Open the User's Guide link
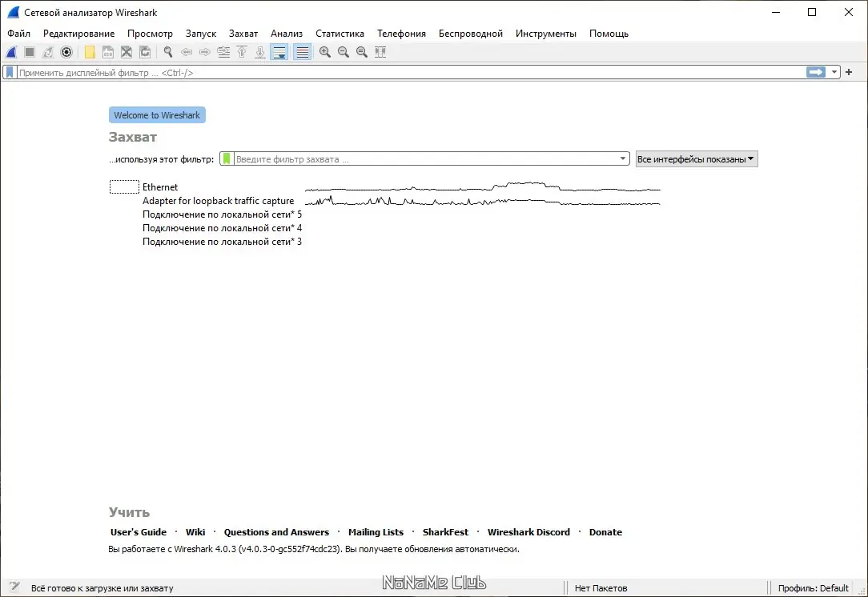The image size is (868, 597). pyautogui.click(x=139, y=532)
